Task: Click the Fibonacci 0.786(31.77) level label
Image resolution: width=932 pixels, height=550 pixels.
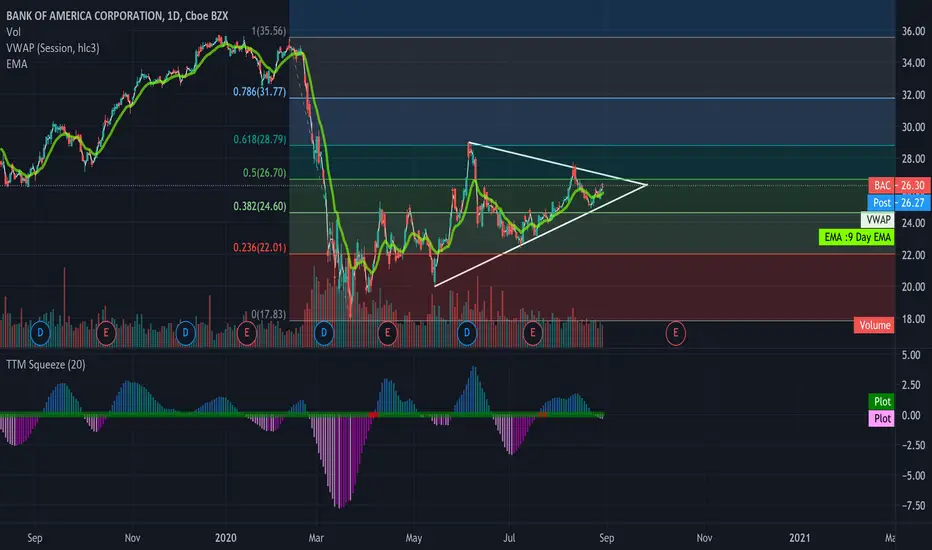Action: click(x=259, y=92)
